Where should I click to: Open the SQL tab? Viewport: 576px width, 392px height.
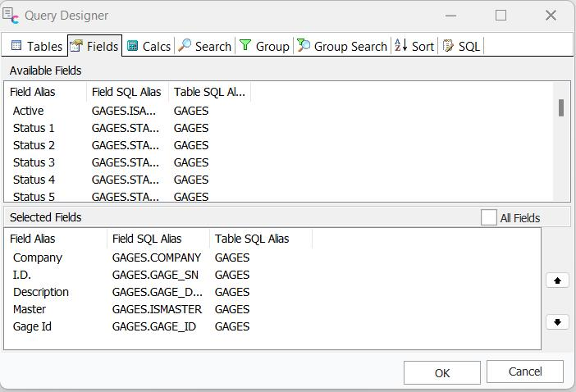coord(461,46)
